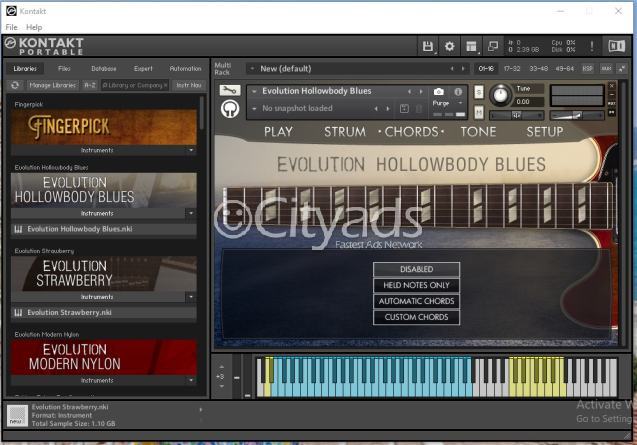Click the Orange Tree Samples logo icon
The image size is (637, 445).
coord(230,109)
